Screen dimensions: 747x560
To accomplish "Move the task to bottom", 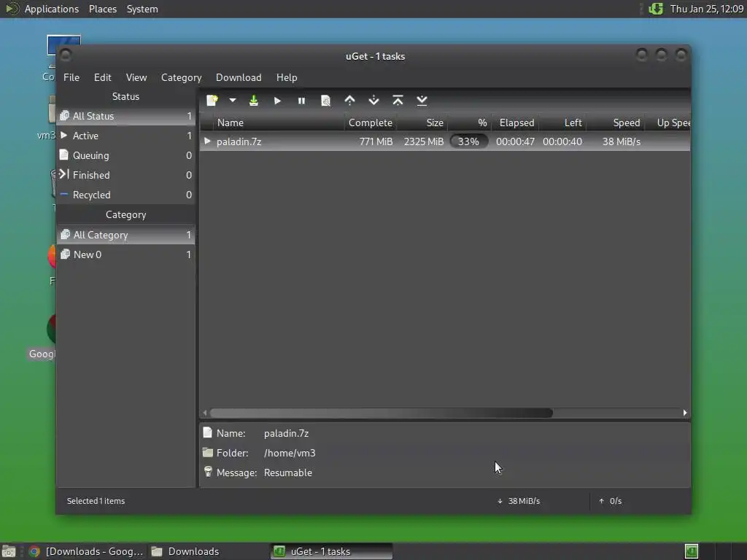I will click(x=422, y=101).
